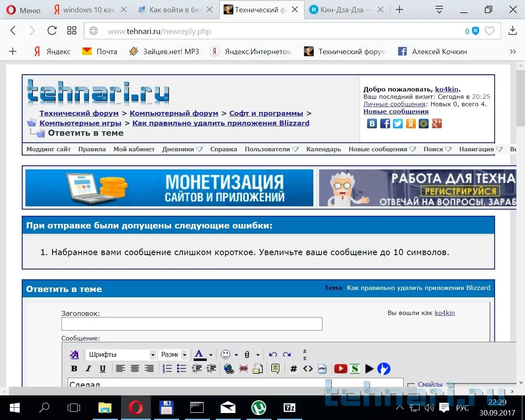Image resolution: width=525 pixels, height=420 pixels.
Task: Expand the smiley list arrow
Action: click(236, 355)
